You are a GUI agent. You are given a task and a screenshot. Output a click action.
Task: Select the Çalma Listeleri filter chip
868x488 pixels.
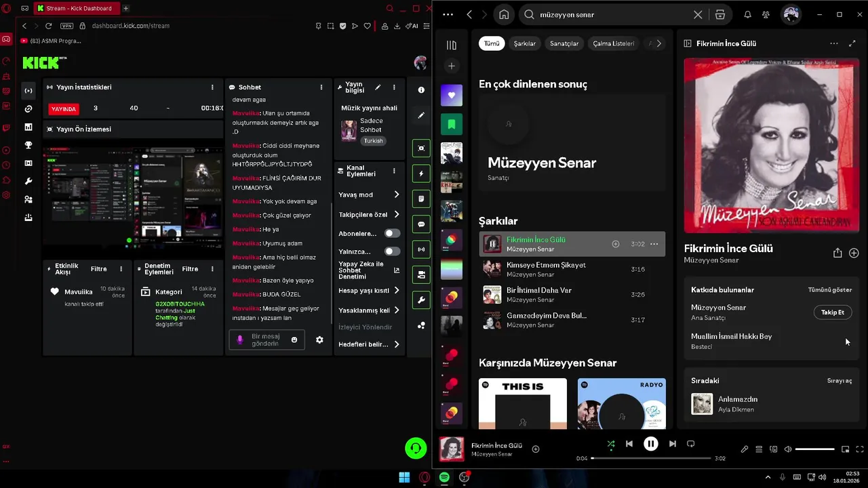(x=614, y=43)
